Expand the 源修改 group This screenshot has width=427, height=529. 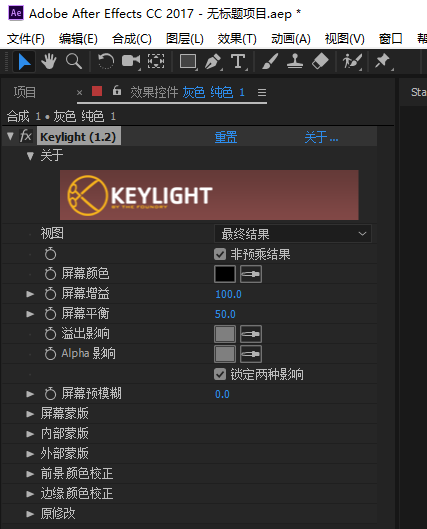pyautogui.click(x=30, y=514)
